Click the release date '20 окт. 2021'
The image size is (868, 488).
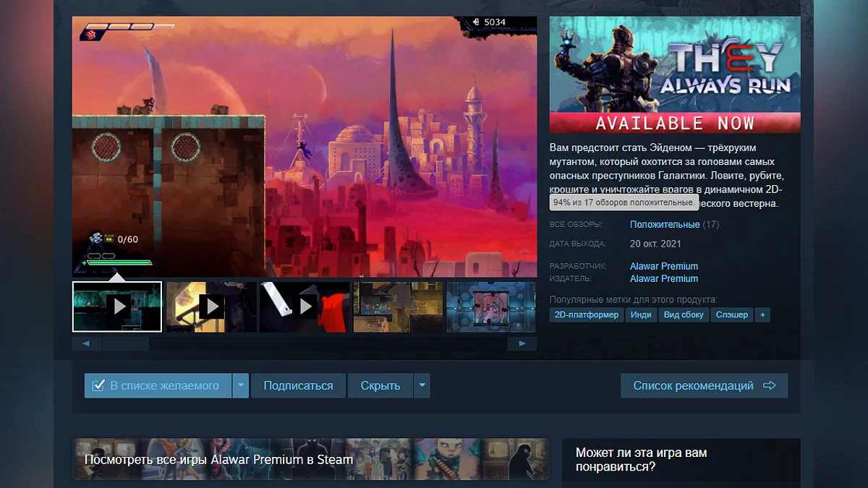(x=655, y=244)
